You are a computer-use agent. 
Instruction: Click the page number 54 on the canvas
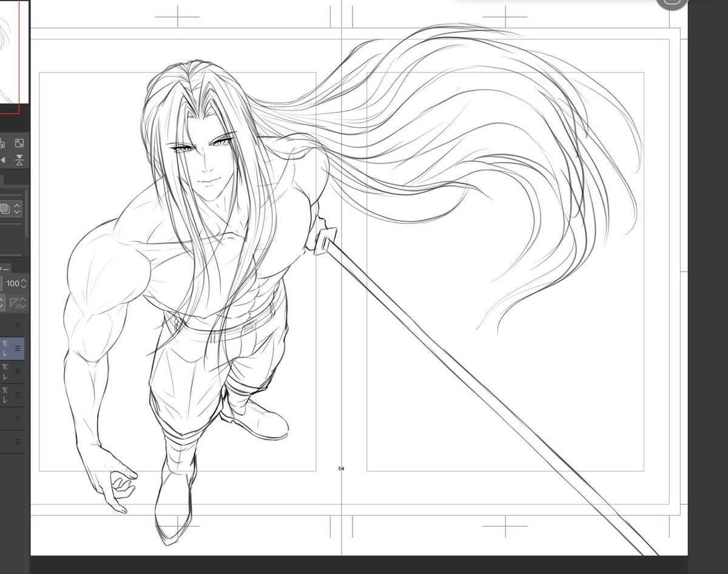(x=341, y=468)
